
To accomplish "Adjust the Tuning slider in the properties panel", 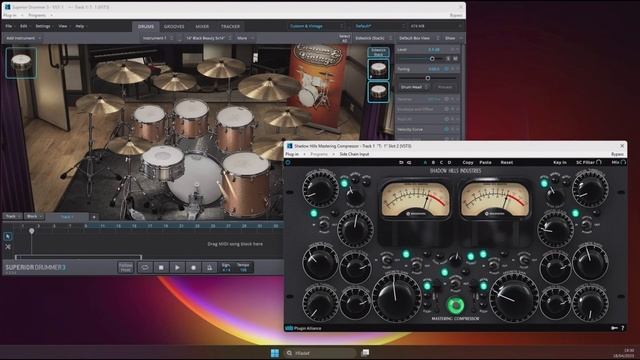I will [x=427, y=78].
